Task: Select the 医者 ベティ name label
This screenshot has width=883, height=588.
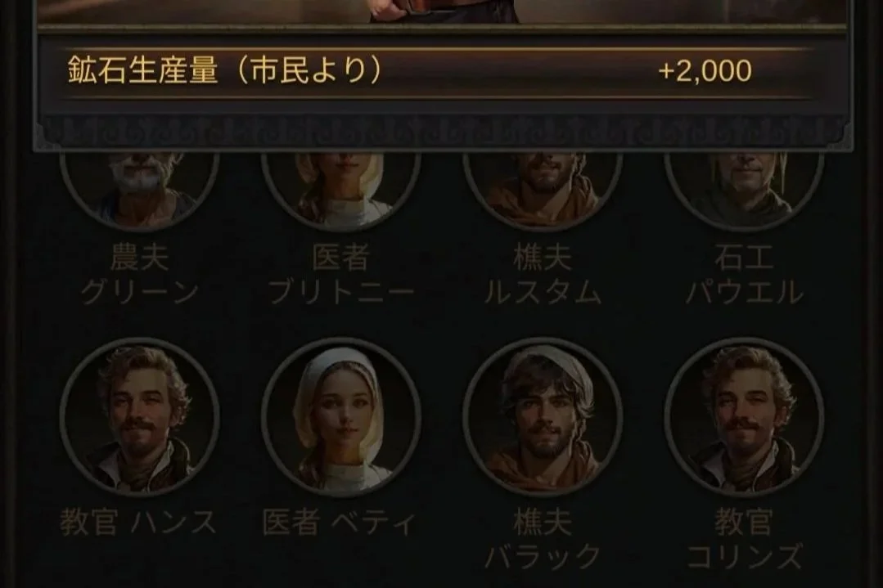Action: pyautogui.click(x=340, y=522)
